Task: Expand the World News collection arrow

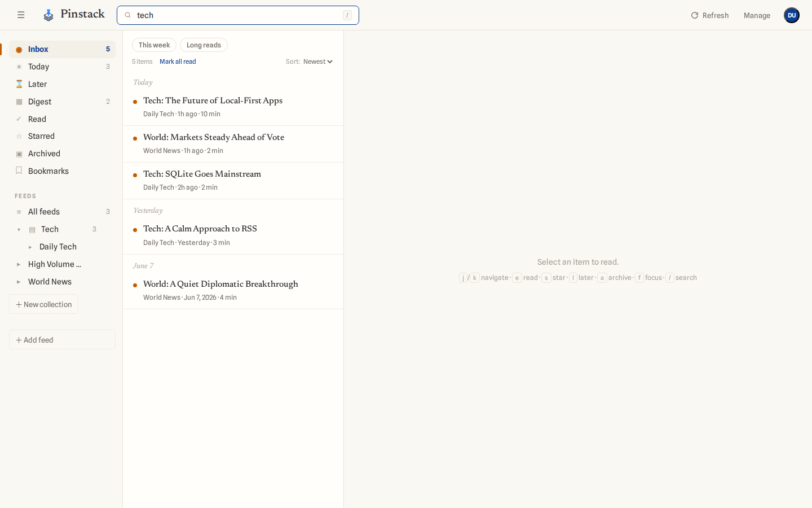Action: pos(19,282)
